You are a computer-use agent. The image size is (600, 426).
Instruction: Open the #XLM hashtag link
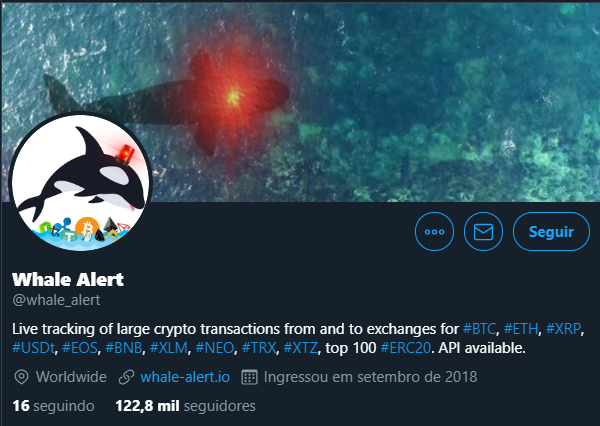click(169, 348)
